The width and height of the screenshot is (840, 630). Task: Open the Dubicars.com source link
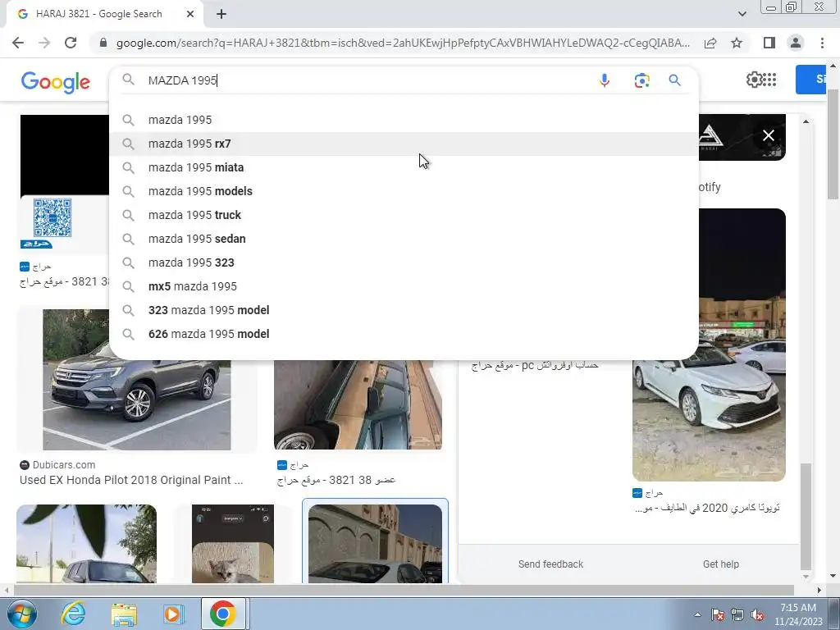tap(58, 465)
